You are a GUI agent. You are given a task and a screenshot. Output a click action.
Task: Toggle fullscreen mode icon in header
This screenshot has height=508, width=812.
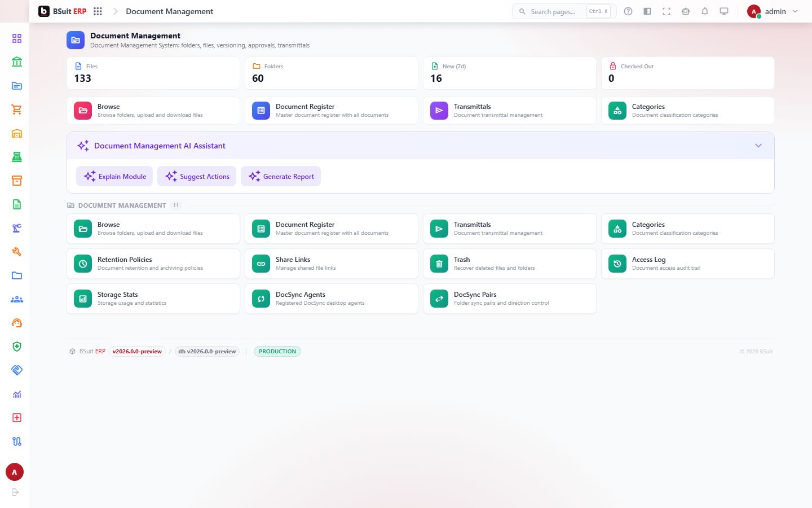coord(667,11)
